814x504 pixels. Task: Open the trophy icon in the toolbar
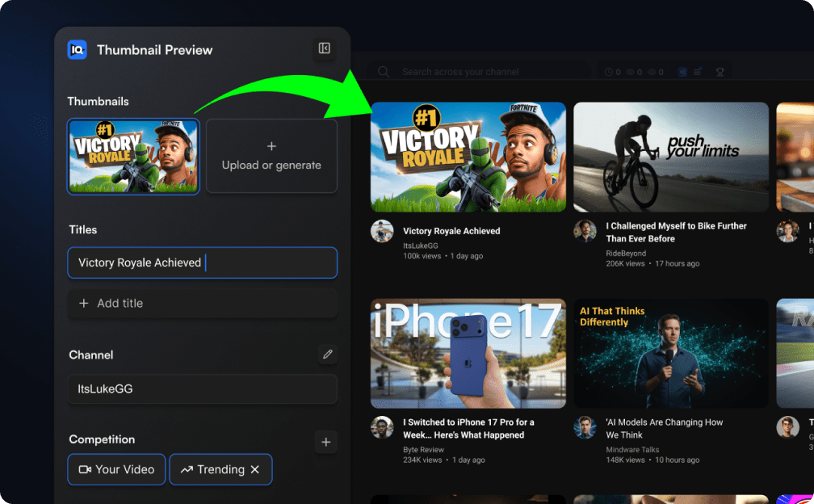tap(720, 72)
